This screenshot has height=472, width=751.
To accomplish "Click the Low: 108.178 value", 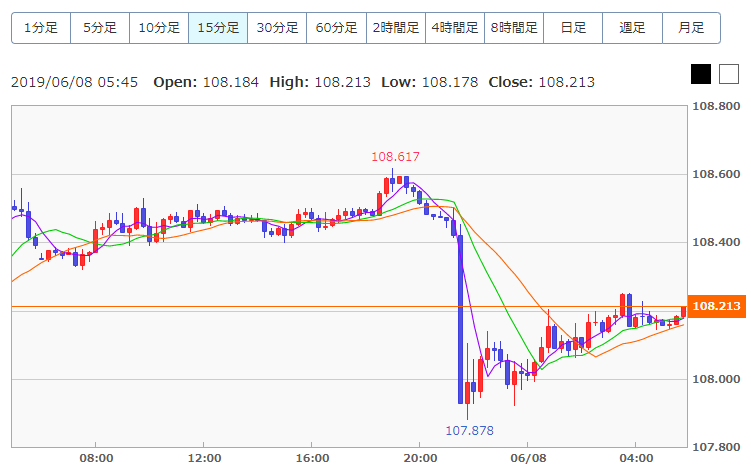I will tap(430, 82).
